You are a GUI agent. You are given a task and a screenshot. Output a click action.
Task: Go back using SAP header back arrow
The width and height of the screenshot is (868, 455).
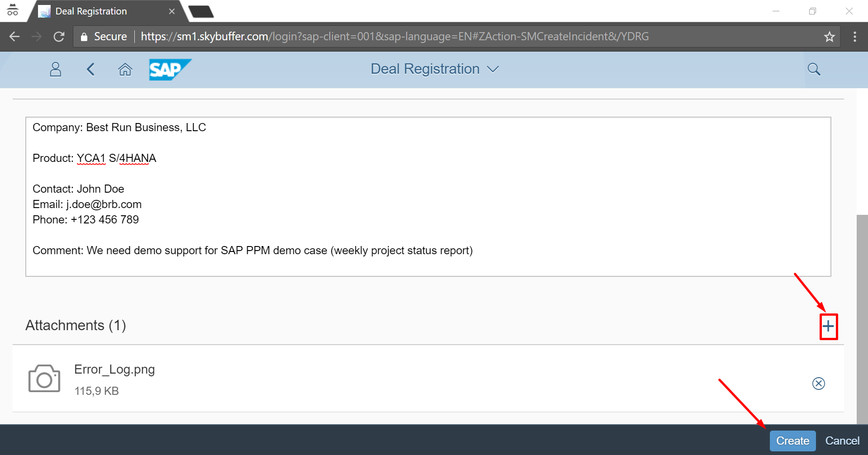coord(90,69)
